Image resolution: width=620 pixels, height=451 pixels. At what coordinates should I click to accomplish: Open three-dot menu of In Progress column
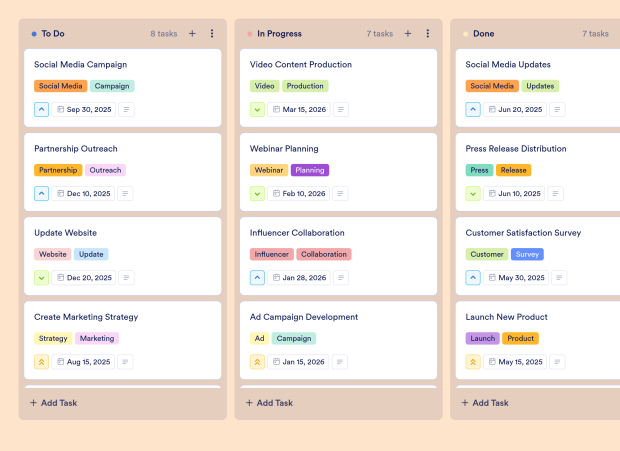coord(428,33)
